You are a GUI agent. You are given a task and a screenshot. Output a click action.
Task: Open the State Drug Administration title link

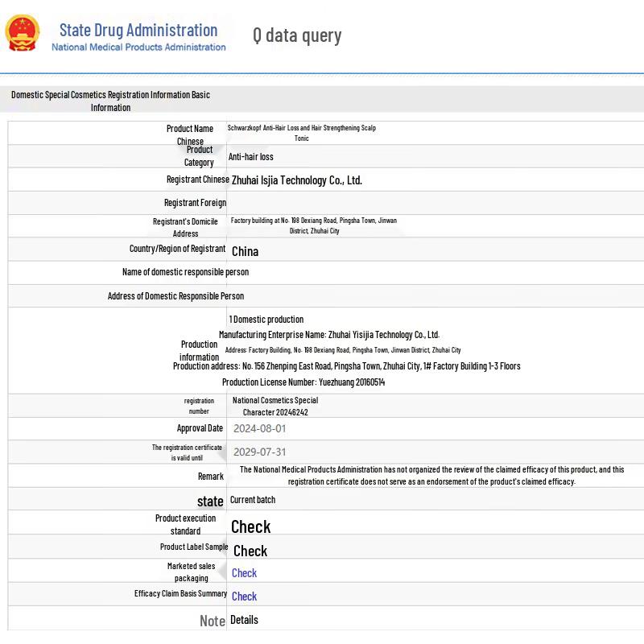tap(138, 30)
